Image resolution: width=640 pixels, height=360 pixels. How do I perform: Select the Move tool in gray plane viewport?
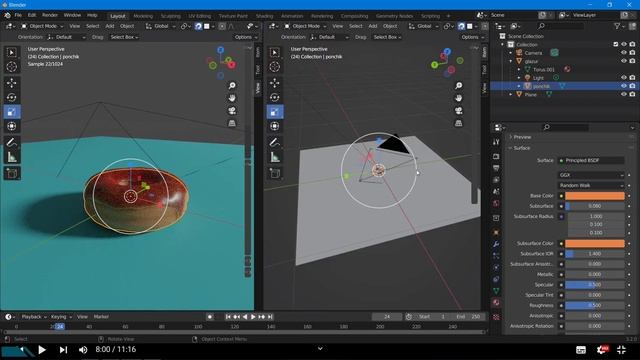[275, 83]
